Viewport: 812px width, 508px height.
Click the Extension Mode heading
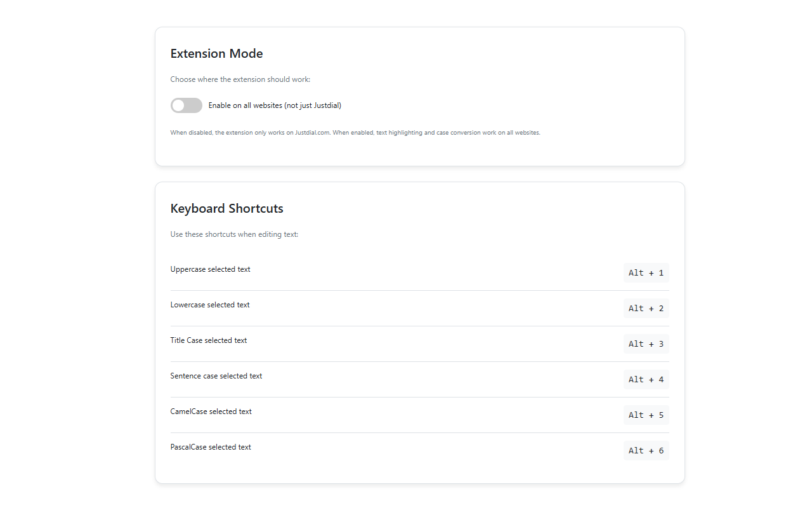tap(216, 54)
